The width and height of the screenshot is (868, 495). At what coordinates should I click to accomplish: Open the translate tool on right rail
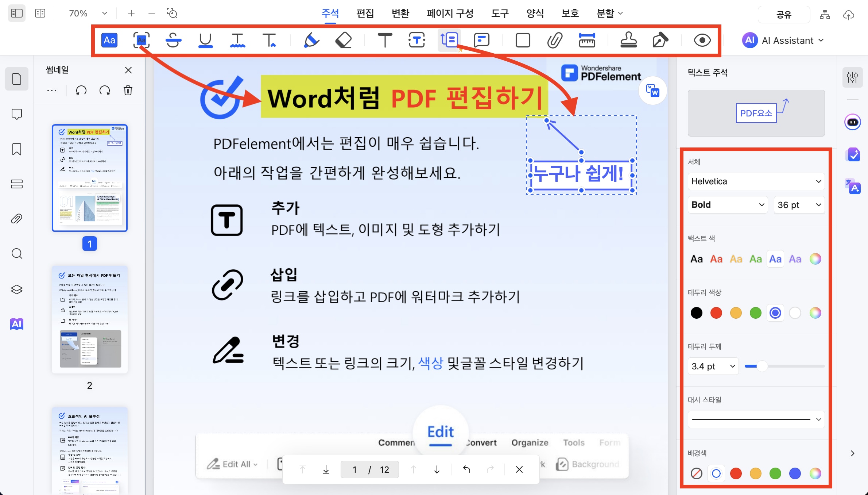click(853, 187)
